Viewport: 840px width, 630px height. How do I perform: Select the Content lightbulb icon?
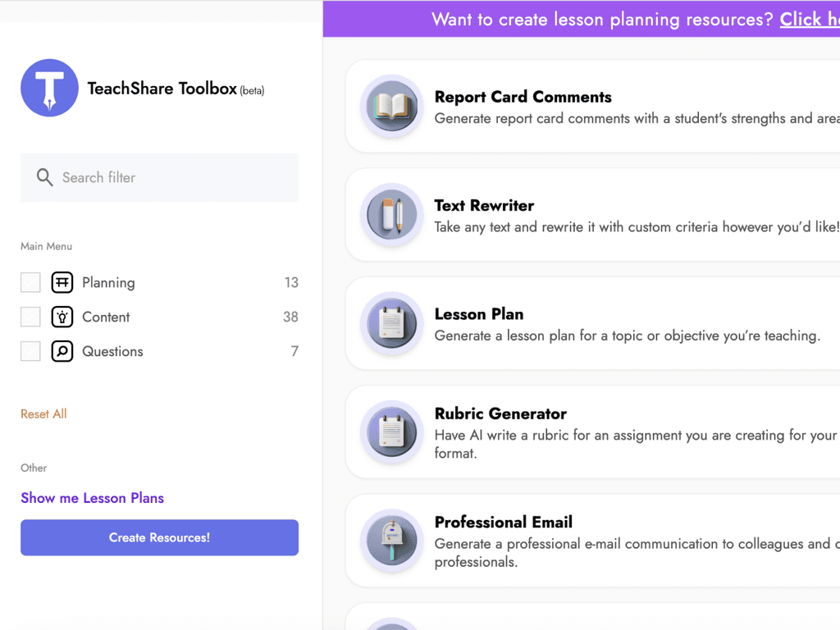[62, 317]
